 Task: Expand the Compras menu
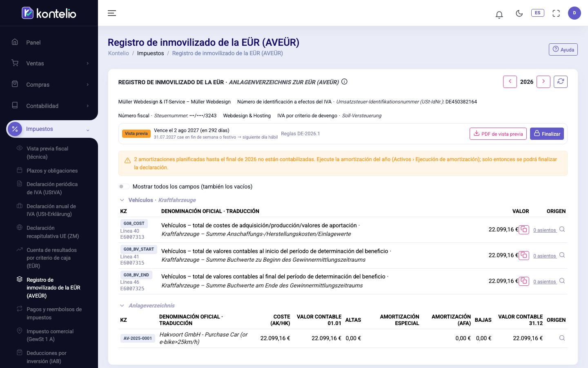[49, 85]
